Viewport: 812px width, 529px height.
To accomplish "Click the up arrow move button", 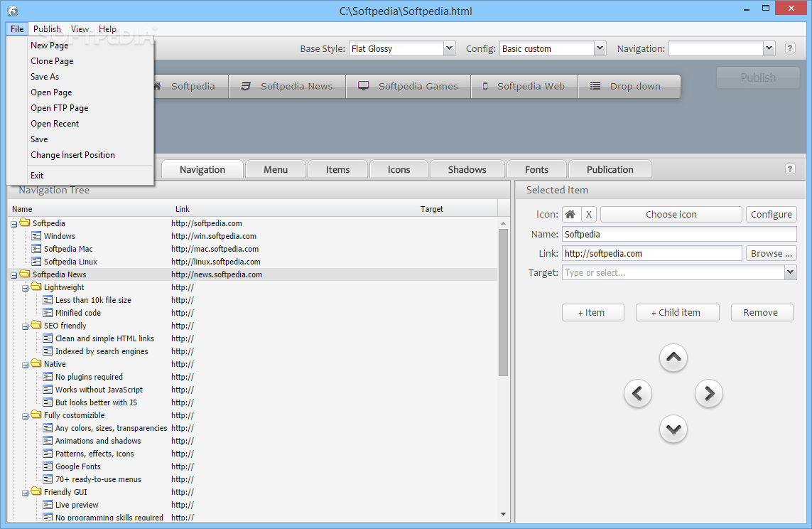I will click(673, 358).
